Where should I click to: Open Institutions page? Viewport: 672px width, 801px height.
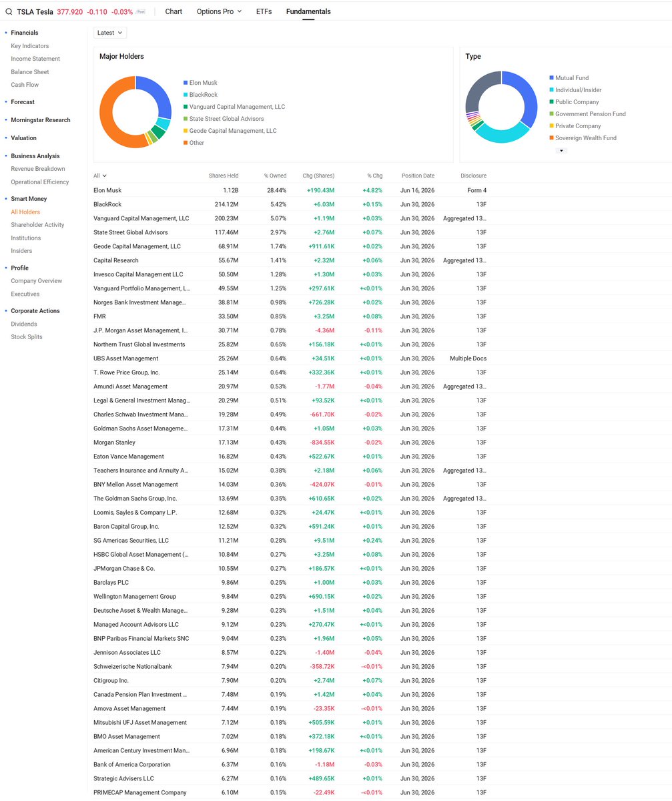(26, 238)
